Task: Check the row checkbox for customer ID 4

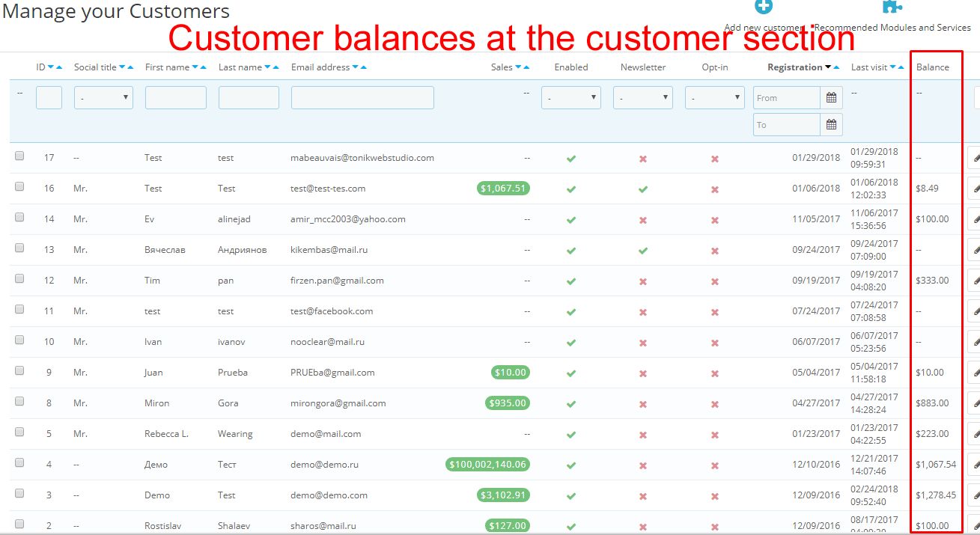Action: (x=19, y=463)
